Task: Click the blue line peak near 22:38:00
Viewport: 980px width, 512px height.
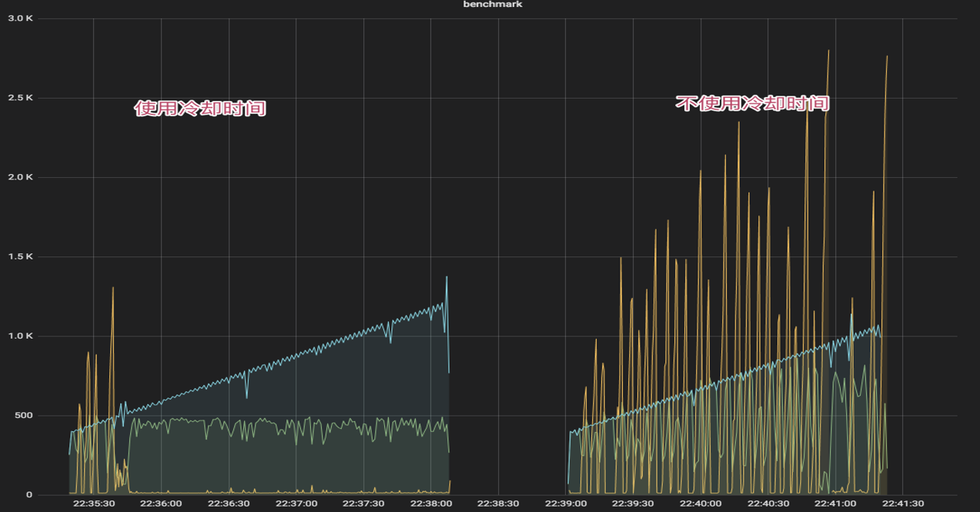Action: click(447, 277)
